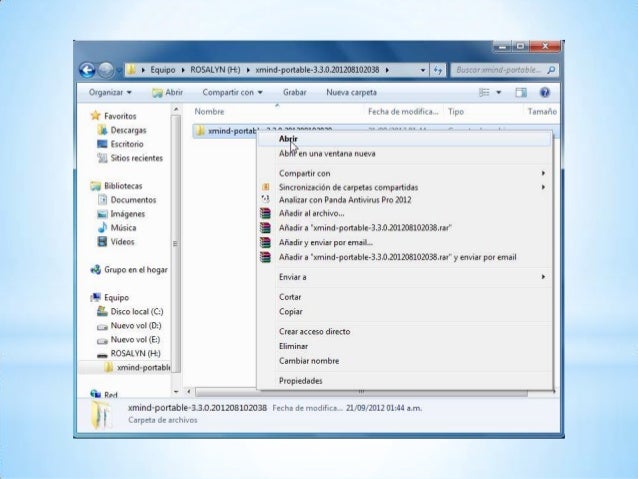Click the Grupo en el hogar icon
Screen dimensions: 638x479
click(x=95, y=269)
